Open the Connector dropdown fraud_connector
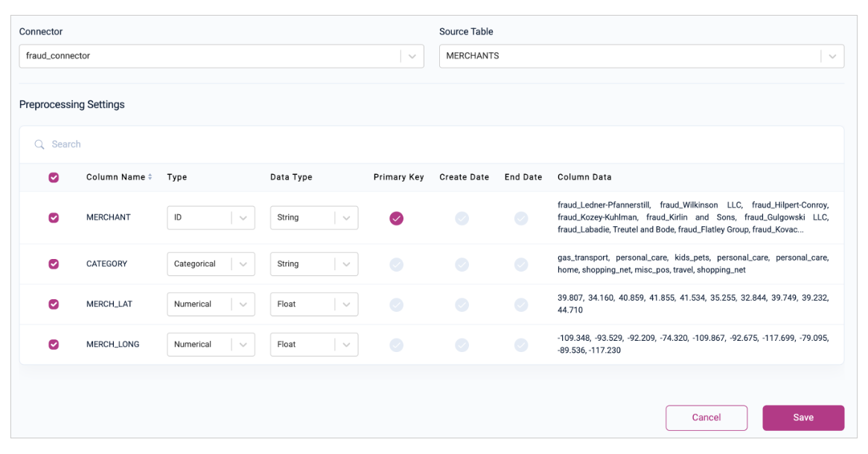This screenshot has width=868, height=454. click(221, 56)
